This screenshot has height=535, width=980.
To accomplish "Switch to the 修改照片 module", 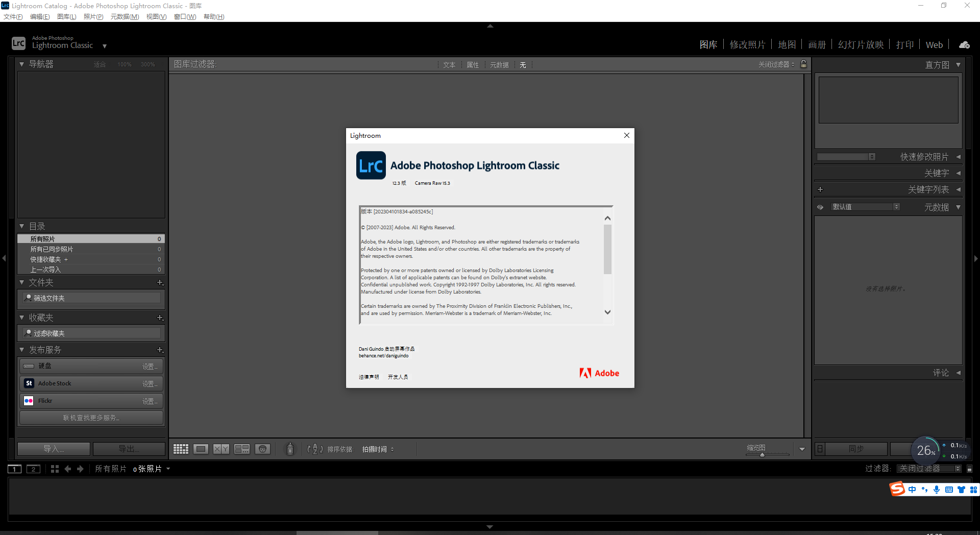I will click(748, 44).
